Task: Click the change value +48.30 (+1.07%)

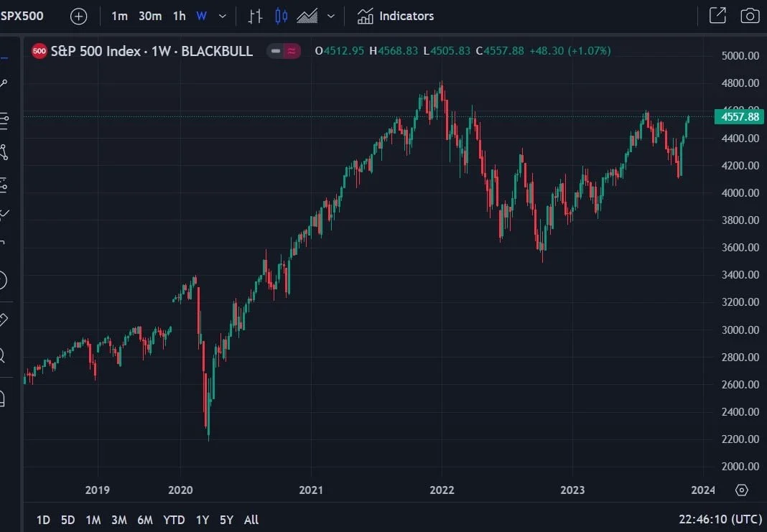Action: pyautogui.click(x=570, y=51)
